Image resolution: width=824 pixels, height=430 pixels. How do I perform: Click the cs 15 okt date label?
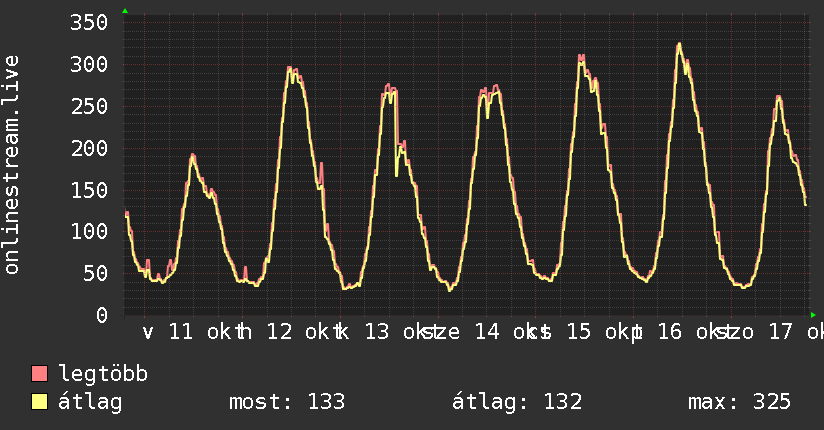tap(584, 332)
